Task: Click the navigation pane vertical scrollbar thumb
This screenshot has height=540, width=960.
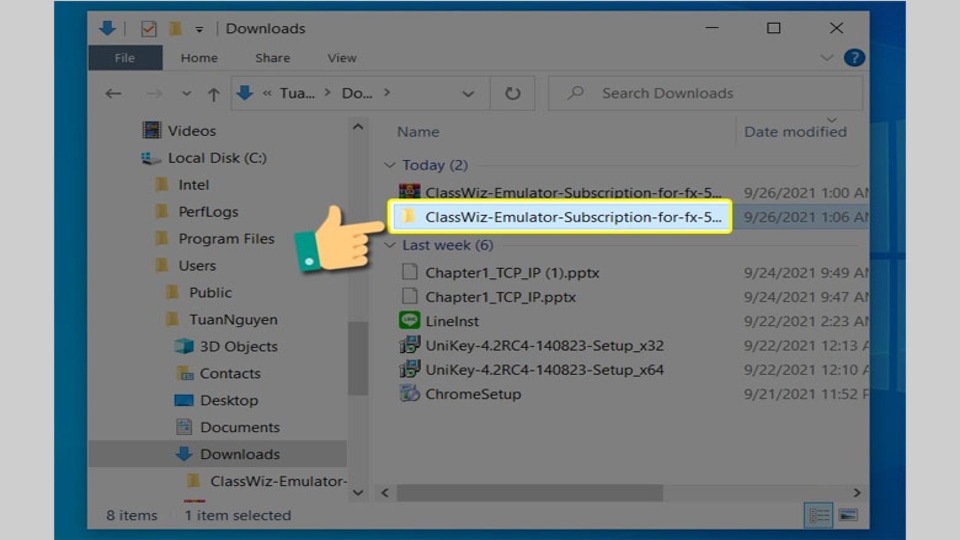Action: 358,359
